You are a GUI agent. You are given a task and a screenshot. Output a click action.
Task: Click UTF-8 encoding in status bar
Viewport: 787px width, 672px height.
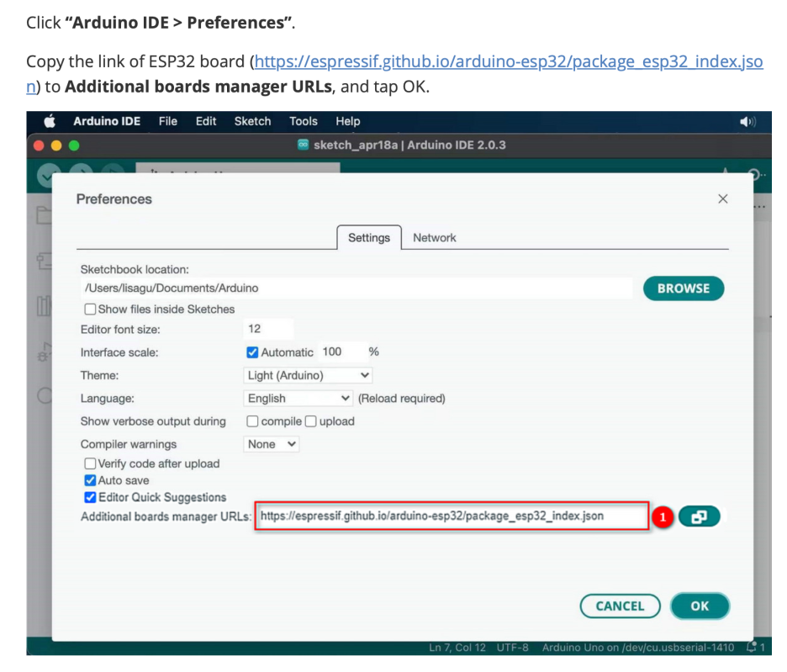point(512,648)
